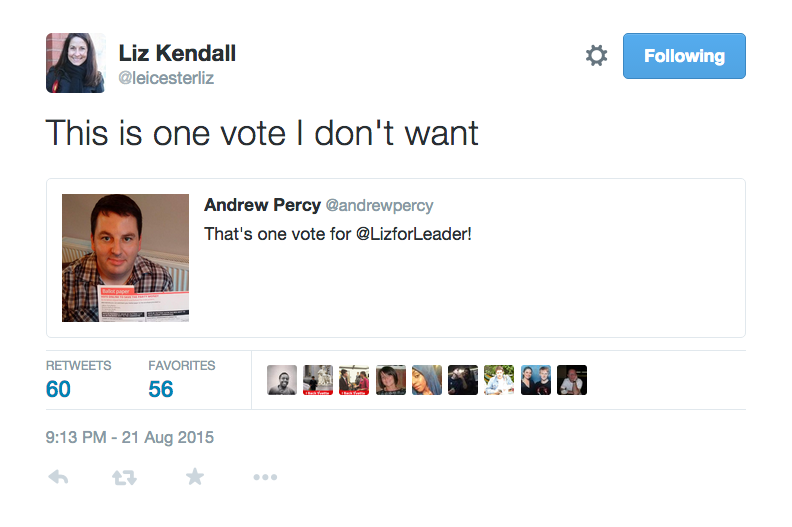Viewport: 792px width, 527px height.
Task: Open the Liz Kendall name link
Action: click(177, 53)
